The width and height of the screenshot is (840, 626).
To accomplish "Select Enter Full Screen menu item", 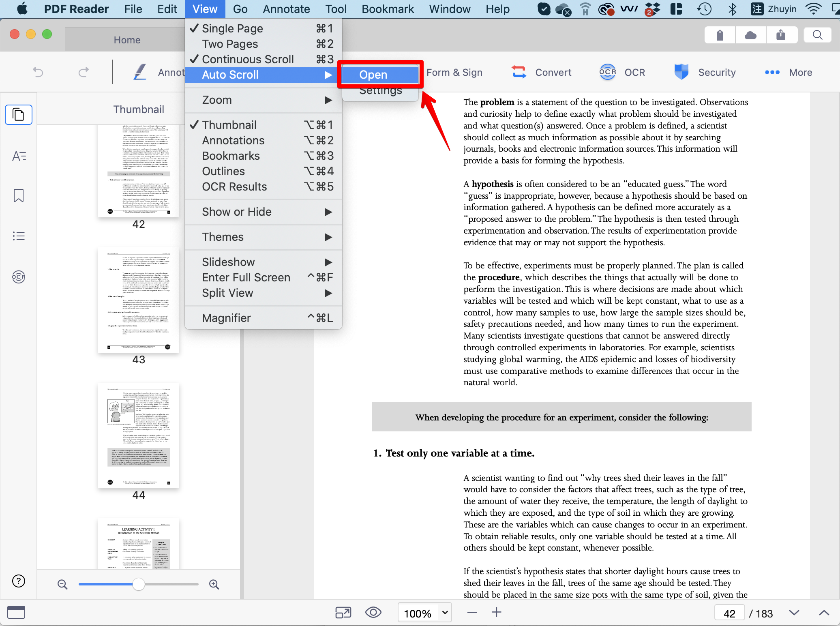I will click(246, 277).
